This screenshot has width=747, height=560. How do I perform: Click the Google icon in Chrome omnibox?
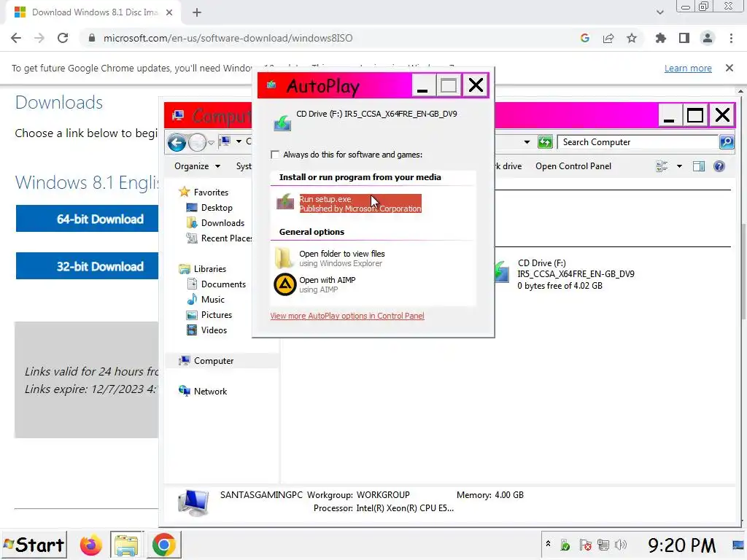[585, 38]
